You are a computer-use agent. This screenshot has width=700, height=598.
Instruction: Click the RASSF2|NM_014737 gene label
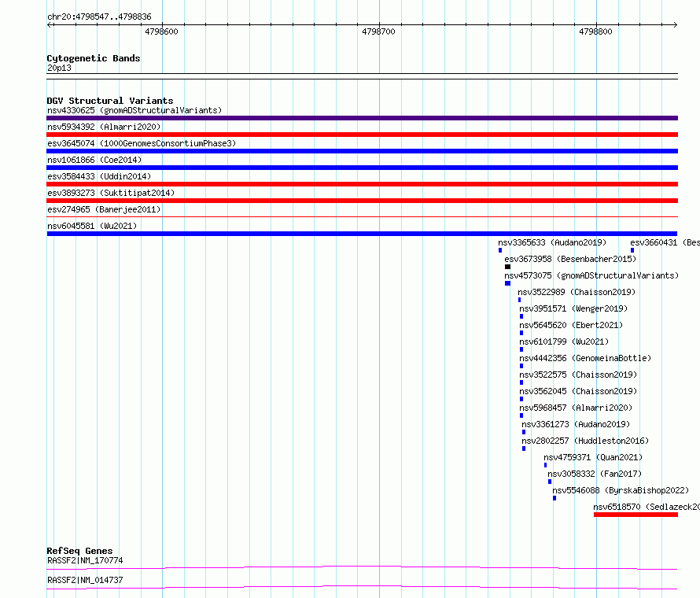pos(85,580)
